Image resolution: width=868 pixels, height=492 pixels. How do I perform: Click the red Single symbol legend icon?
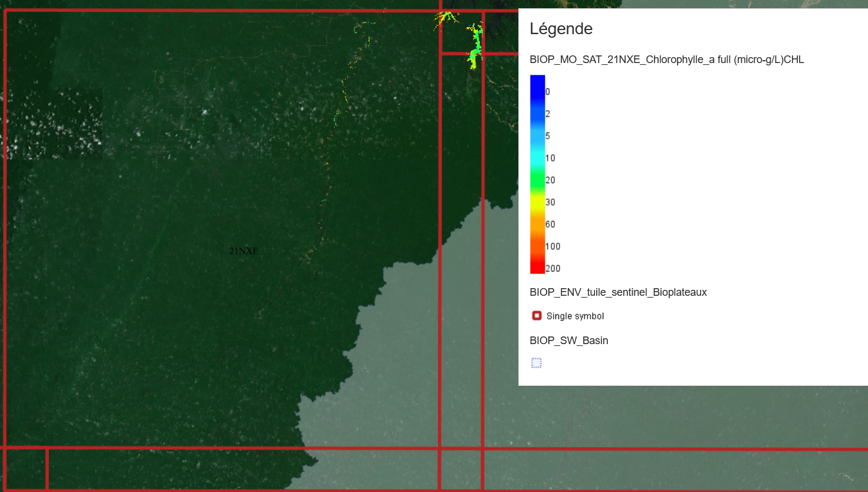tap(537, 316)
